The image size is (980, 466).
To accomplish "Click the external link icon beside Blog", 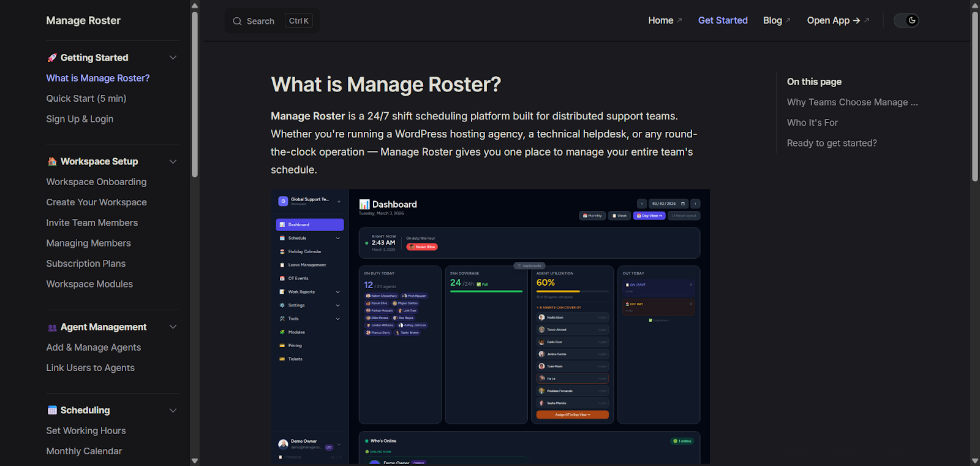I will point(788,20).
